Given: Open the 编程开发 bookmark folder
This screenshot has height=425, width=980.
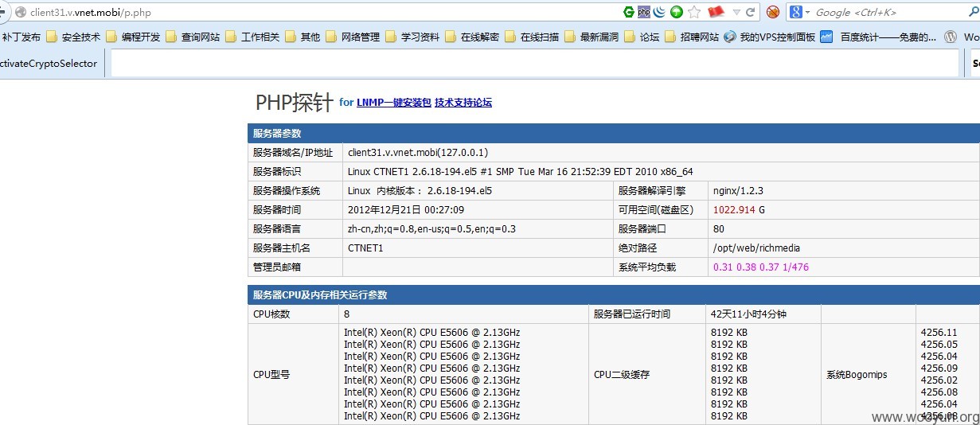Looking at the screenshot, I should pyautogui.click(x=134, y=37).
